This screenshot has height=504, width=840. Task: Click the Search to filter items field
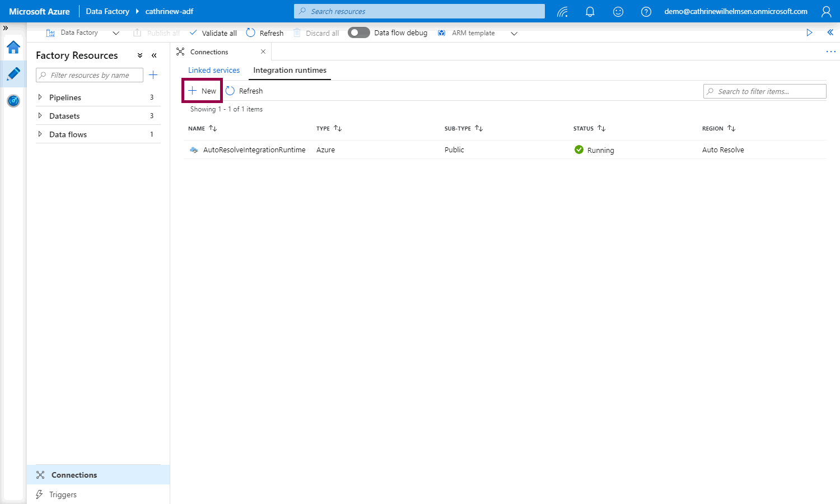click(x=765, y=91)
